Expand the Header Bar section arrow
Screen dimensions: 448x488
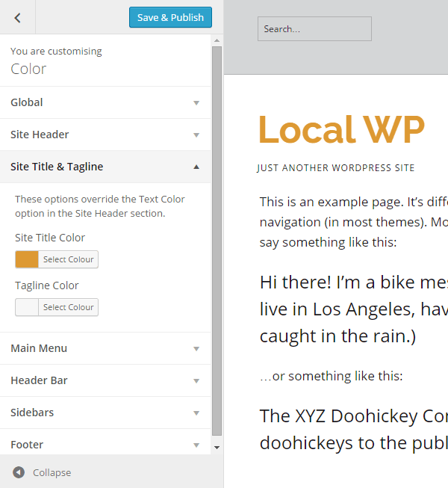click(x=196, y=380)
